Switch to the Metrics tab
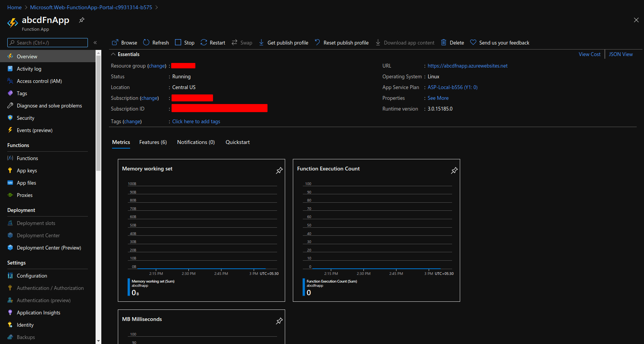This screenshot has width=644, height=344. pyautogui.click(x=121, y=142)
